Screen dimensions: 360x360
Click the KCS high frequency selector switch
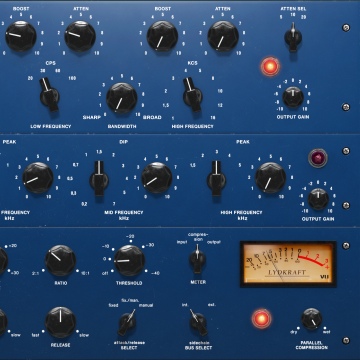[x=192, y=94]
